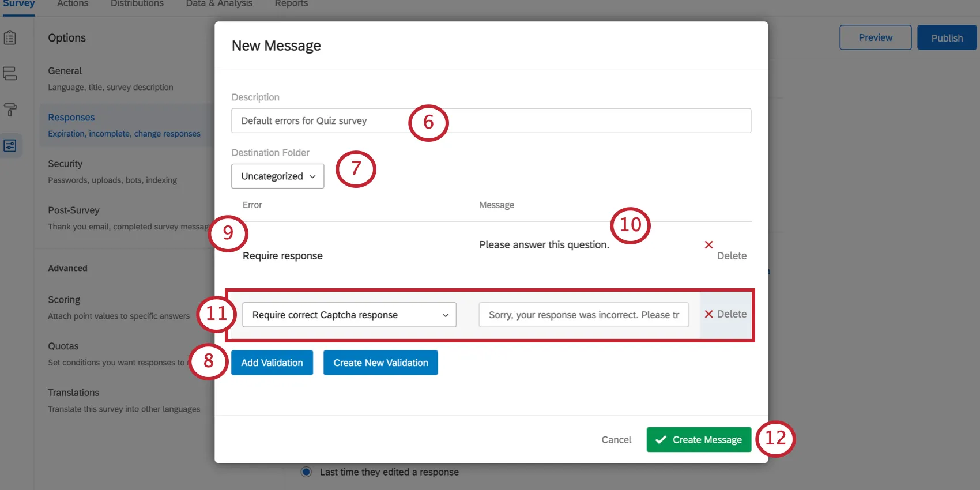Click the red X delete icon for Captcha row
The width and height of the screenshot is (980, 490).
click(708, 314)
